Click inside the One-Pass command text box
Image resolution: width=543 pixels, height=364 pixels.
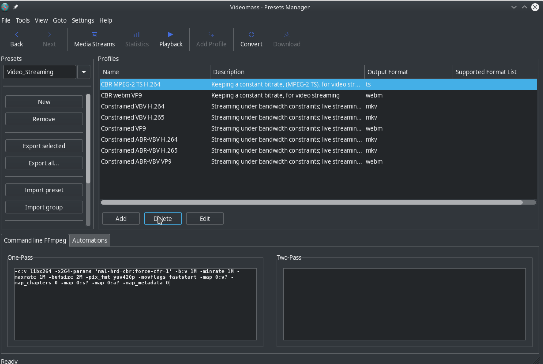(135, 304)
